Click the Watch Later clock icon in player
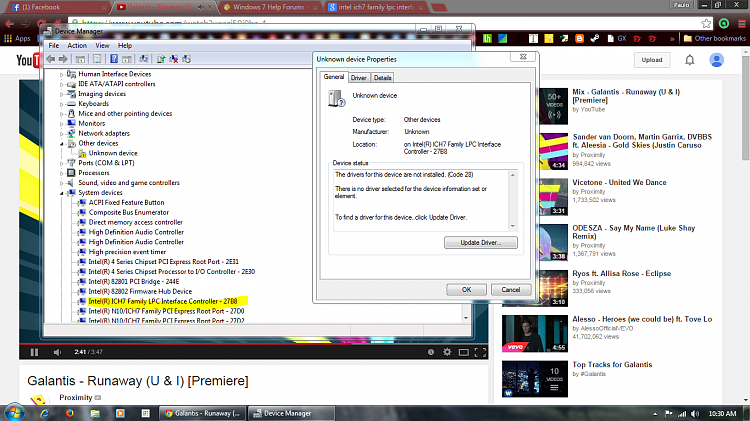This screenshot has width=750, height=421. tap(430, 352)
